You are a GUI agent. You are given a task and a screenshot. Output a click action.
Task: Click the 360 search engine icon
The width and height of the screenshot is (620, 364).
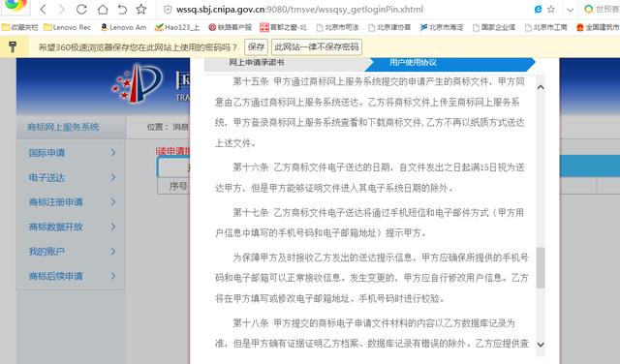coord(589,9)
